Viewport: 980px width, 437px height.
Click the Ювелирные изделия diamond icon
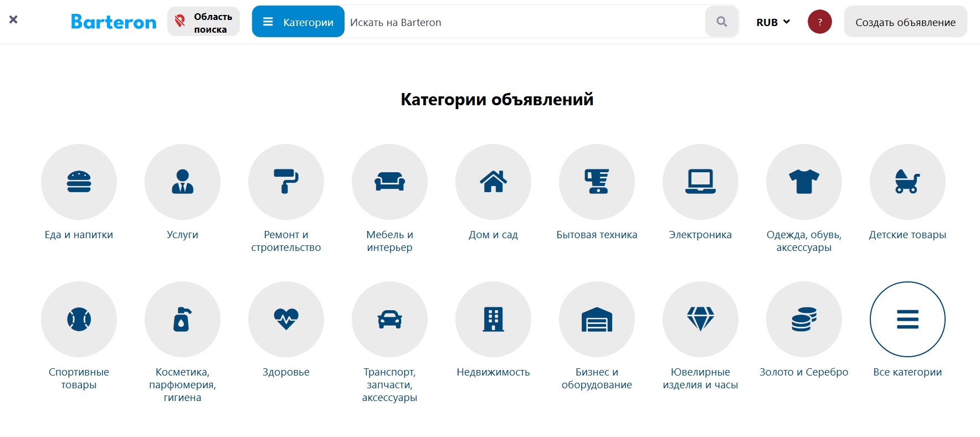click(x=700, y=319)
